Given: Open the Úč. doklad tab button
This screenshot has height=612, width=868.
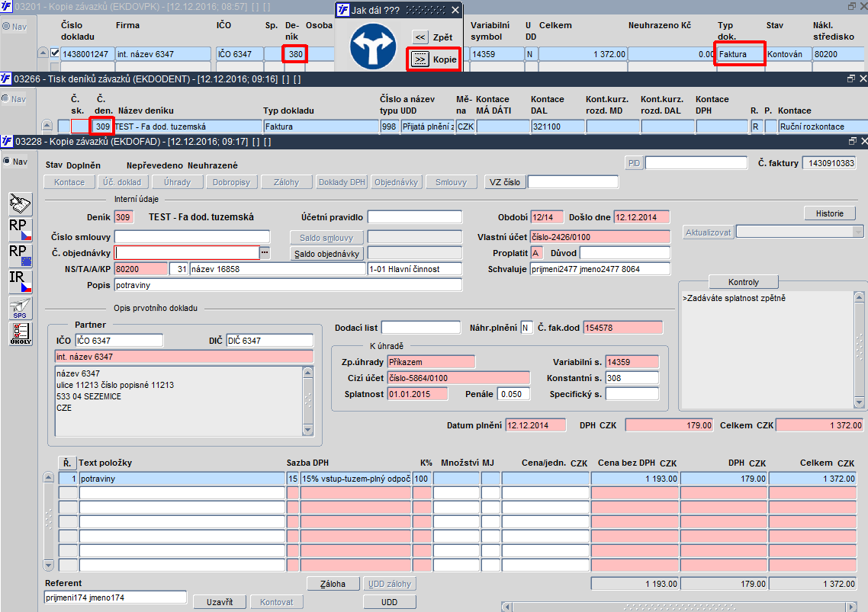Looking at the screenshot, I should [122, 182].
